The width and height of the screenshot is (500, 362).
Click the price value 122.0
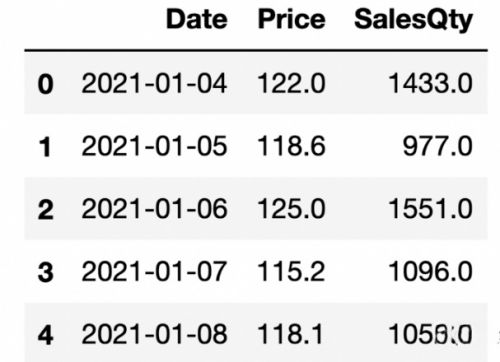(291, 83)
